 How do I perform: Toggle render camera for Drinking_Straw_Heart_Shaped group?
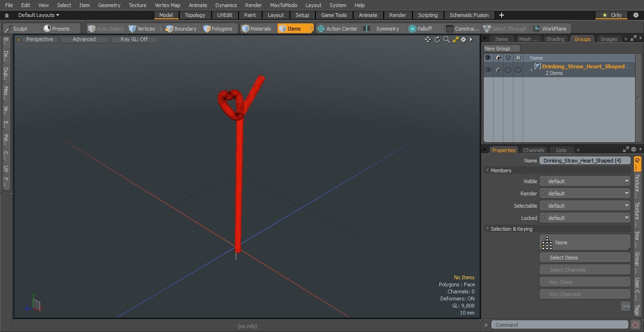[498, 70]
